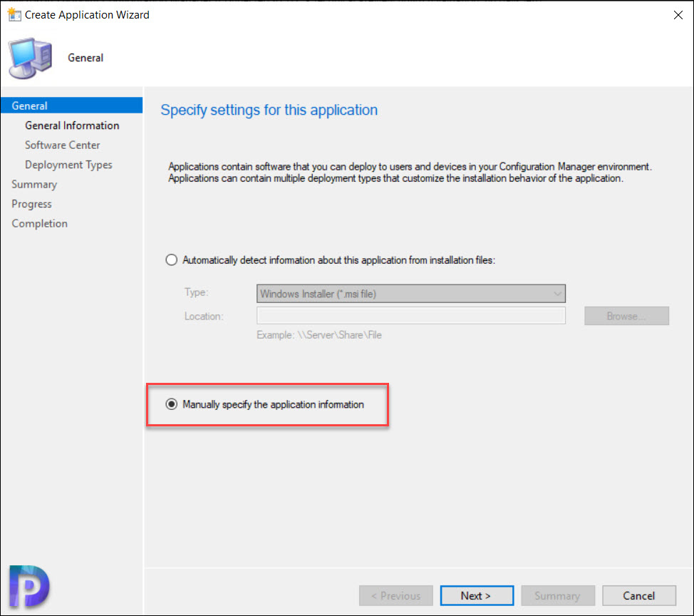
Task: Click the Browse button for location
Action: 626,316
